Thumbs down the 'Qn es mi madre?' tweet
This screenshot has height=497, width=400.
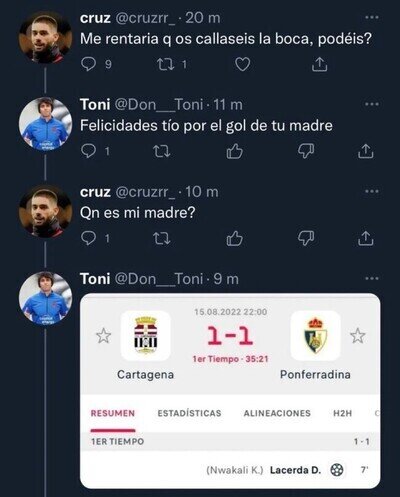click(x=306, y=239)
